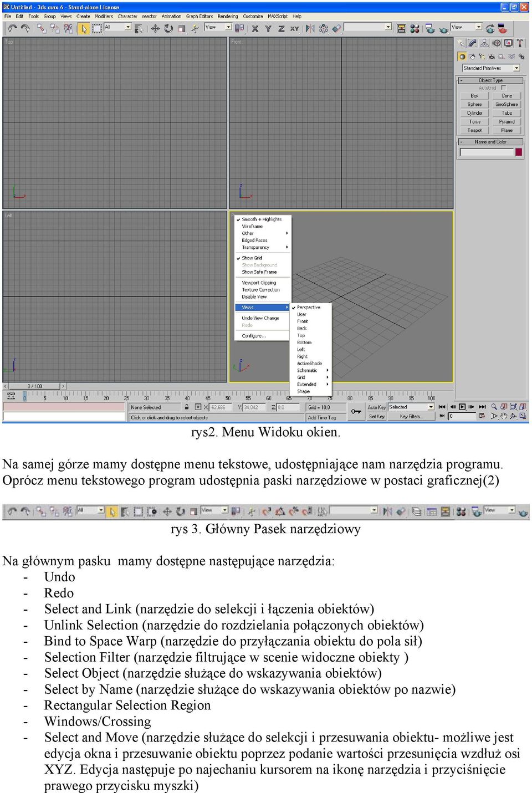Toggle the selection lock padlock icon

pos(187,407)
